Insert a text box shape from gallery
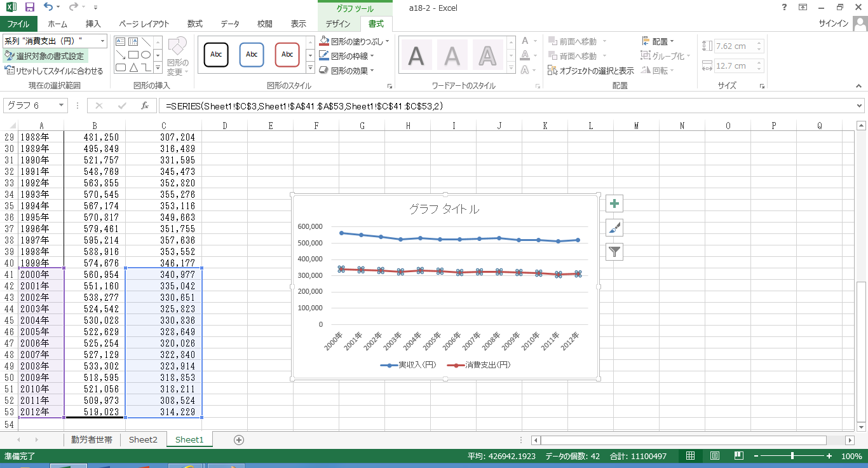Image resolution: width=868 pixels, height=468 pixels. point(120,42)
